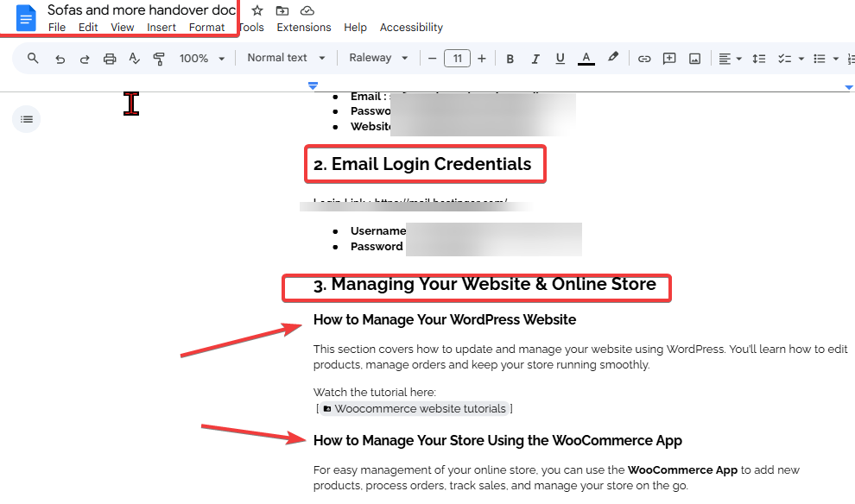Search the menus with the magnifier icon
Screen dimensions: 855x504
tap(33, 59)
